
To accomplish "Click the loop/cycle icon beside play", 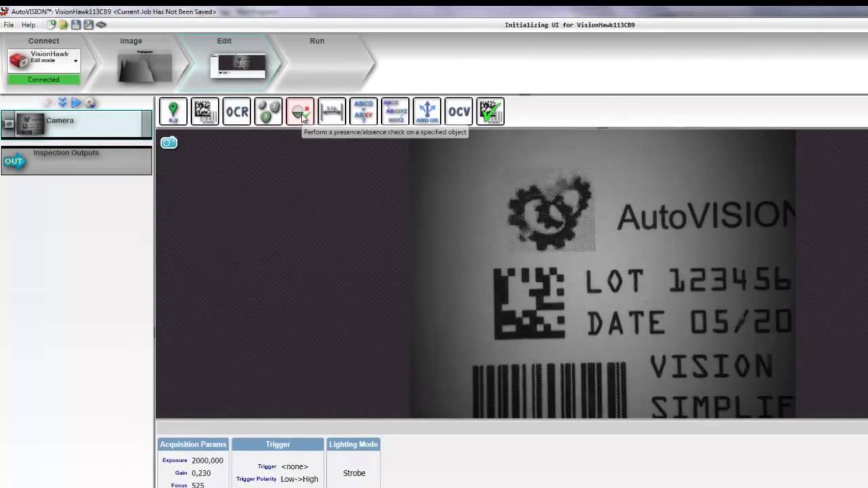I will [x=90, y=103].
